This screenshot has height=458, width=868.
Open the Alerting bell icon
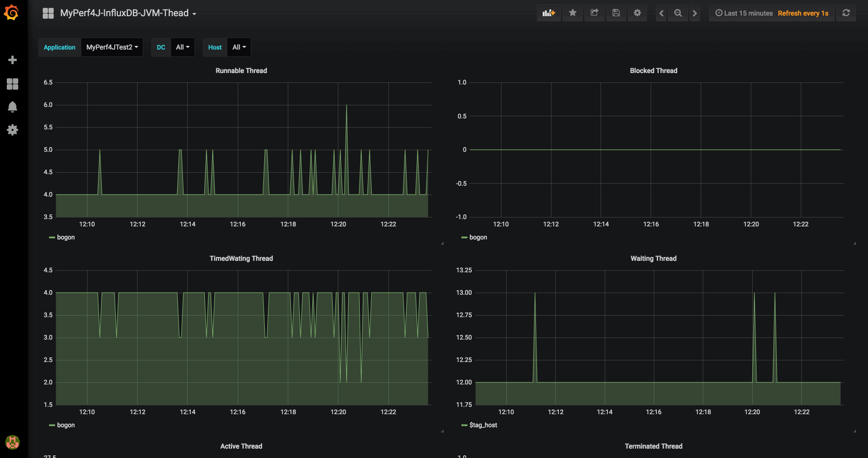pos(13,107)
